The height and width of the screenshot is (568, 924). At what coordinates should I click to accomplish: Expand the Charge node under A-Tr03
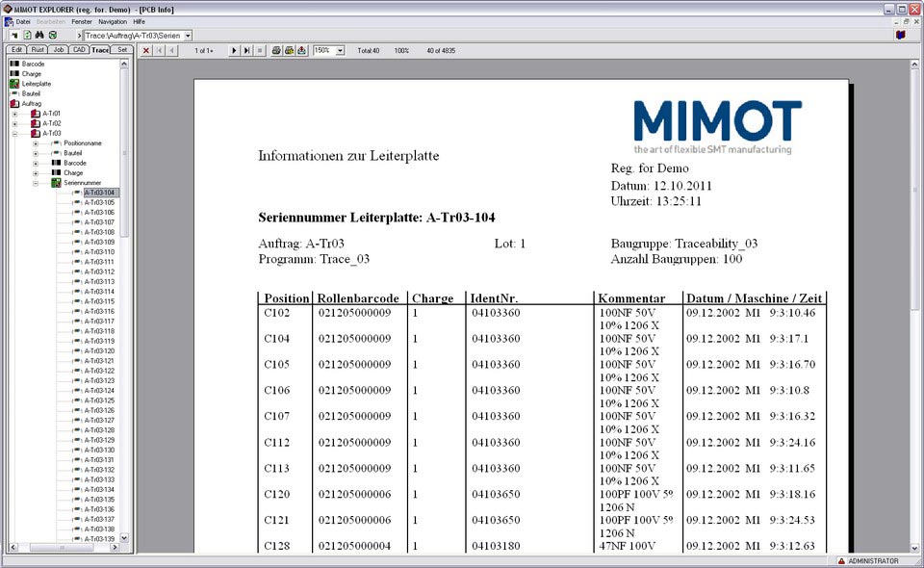coord(36,173)
